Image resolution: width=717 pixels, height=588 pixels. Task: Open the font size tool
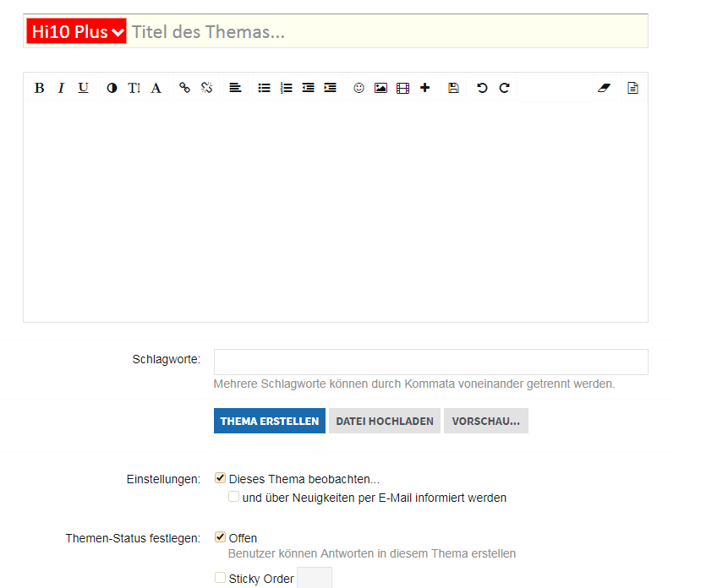click(x=134, y=88)
